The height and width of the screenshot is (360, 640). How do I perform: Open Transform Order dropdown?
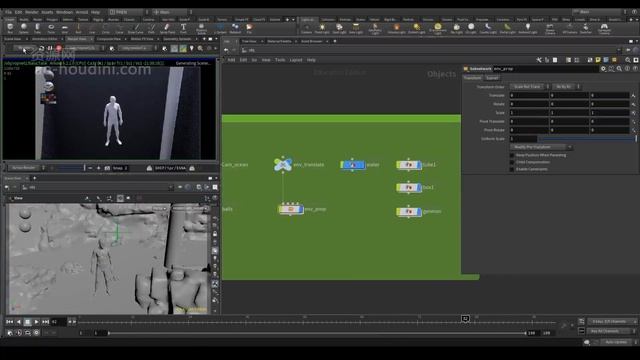[x=529, y=87]
